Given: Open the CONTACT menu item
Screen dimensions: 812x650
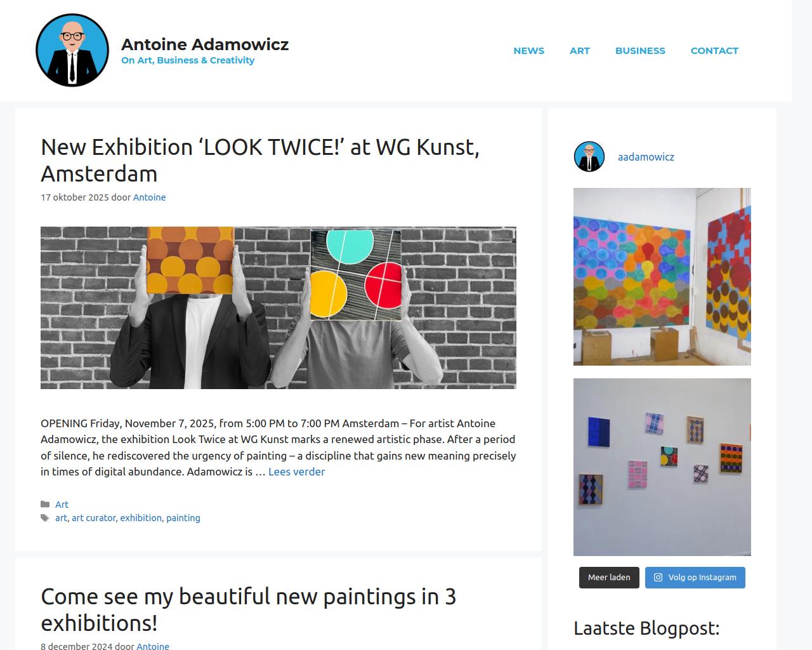Looking at the screenshot, I should (714, 51).
